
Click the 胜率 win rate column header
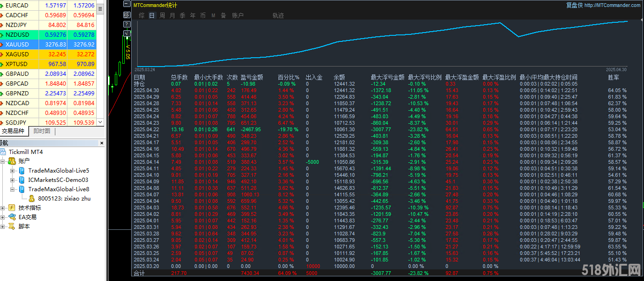(x=613, y=77)
